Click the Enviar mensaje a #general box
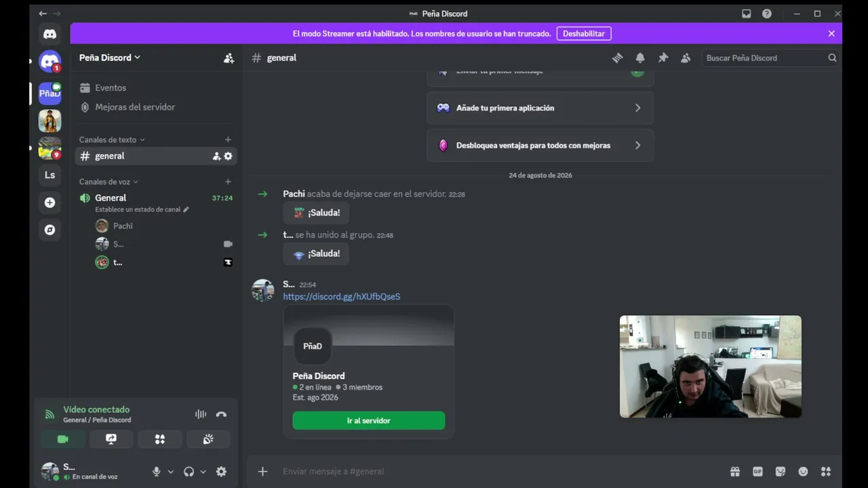 (502, 472)
